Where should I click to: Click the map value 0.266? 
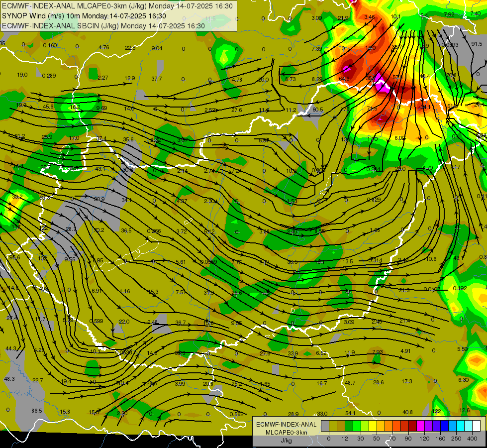click(x=154, y=231)
